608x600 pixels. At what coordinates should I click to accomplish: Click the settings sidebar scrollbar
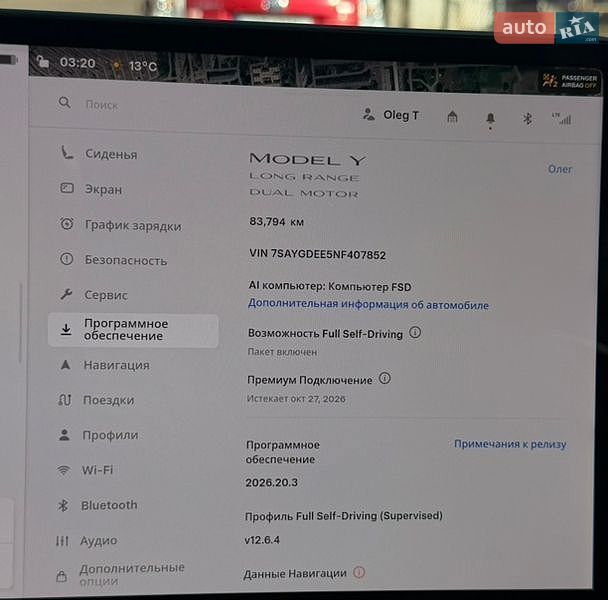[20, 323]
